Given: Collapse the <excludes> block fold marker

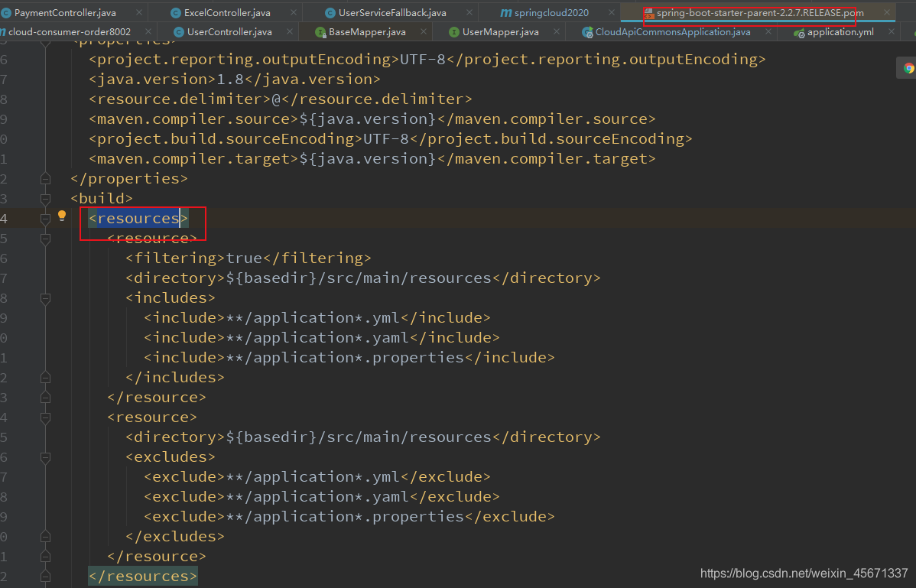Looking at the screenshot, I should [x=46, y=457].
